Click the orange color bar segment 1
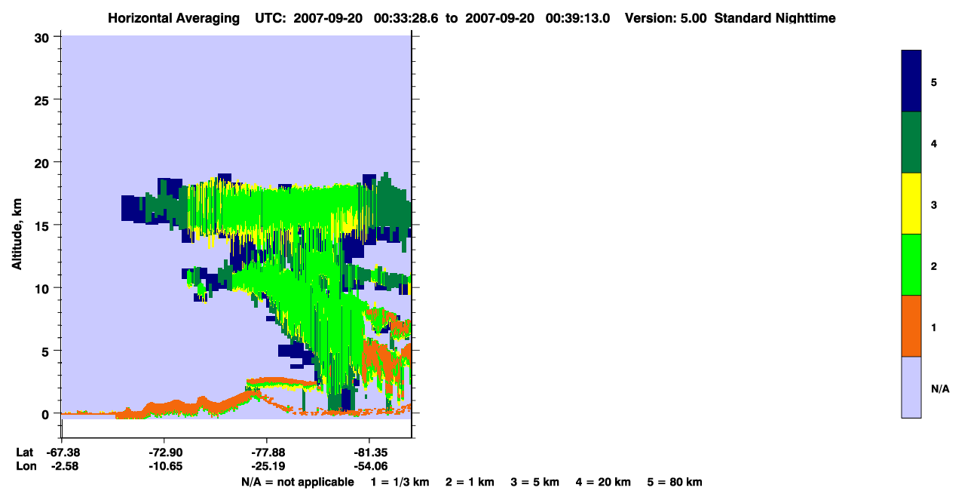The width and height of the screenshot is (980, 503). click(x=911, y=326)
